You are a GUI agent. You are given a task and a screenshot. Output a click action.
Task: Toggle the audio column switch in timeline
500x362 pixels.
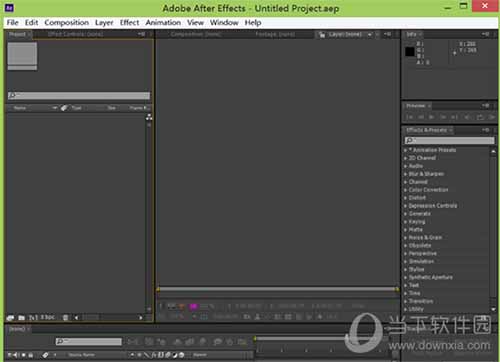15,355
